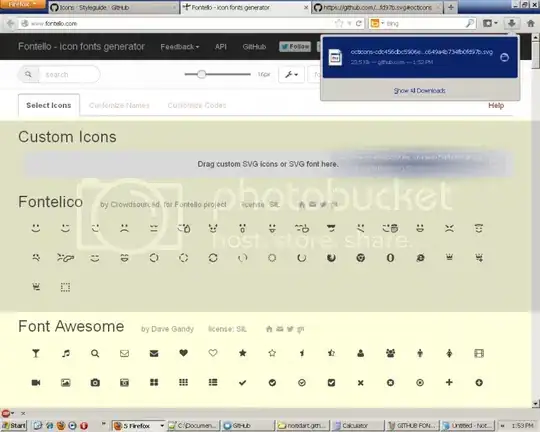Switch to GitHub taskbar application
Image resolution: width=540 pixels, height=432 pixels.
coord(248,426)
